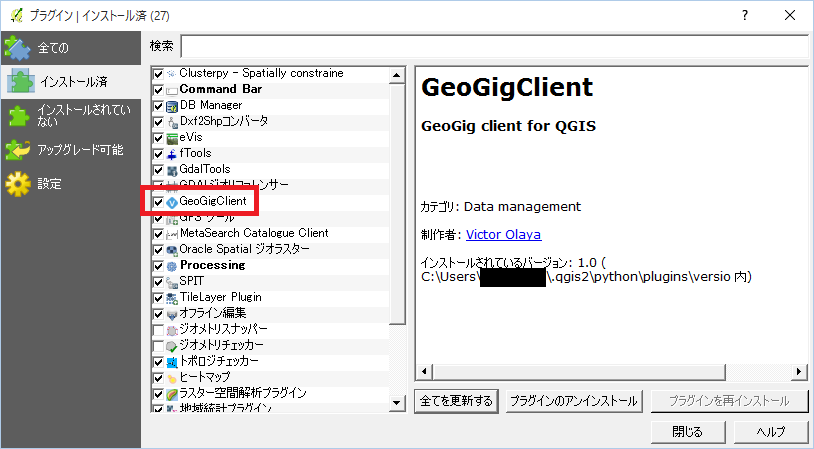This screenshot has height=449, width=814.
Task: Select the ラスター空間解析プラグイン row text
Action: [x=243, y=393]
